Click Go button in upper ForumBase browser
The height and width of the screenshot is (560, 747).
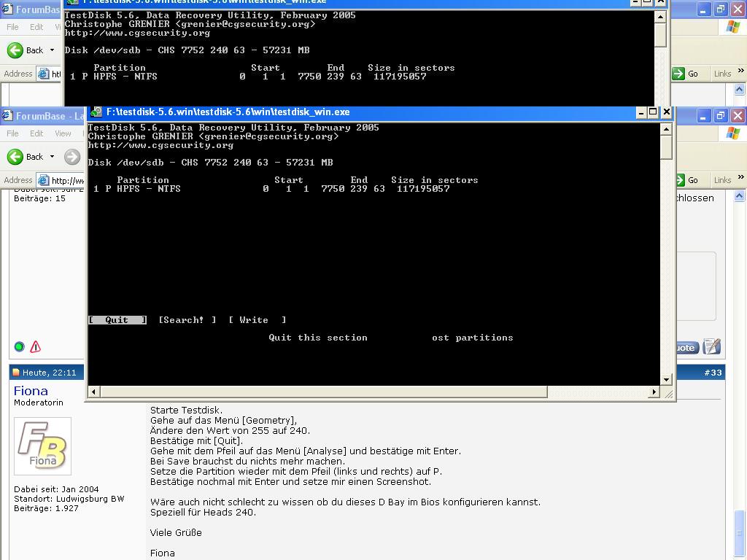(x=686, y=74)
